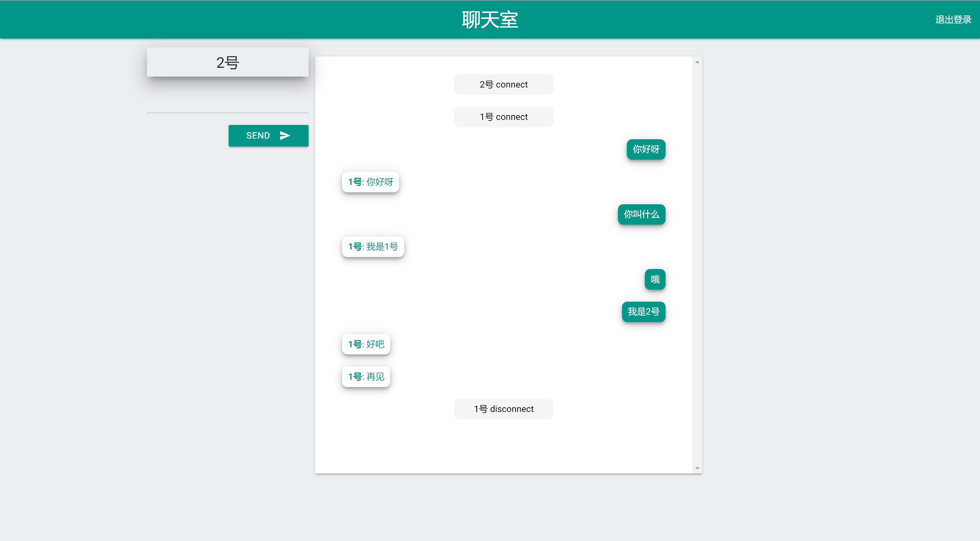980x541 pixels.
Task: Click 退出登录 to log out
Action: pyautogui.click(x=953, y=19)
